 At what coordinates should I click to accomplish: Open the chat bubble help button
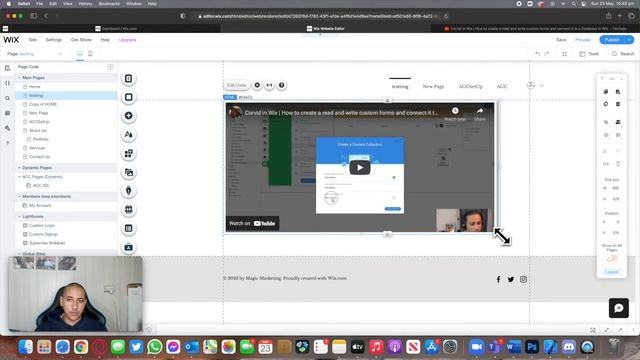[619, 308]
